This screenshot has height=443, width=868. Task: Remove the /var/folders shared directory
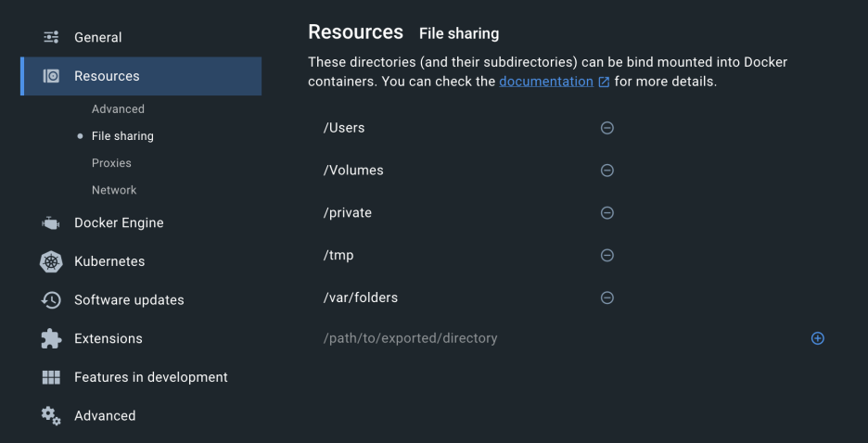607,298
